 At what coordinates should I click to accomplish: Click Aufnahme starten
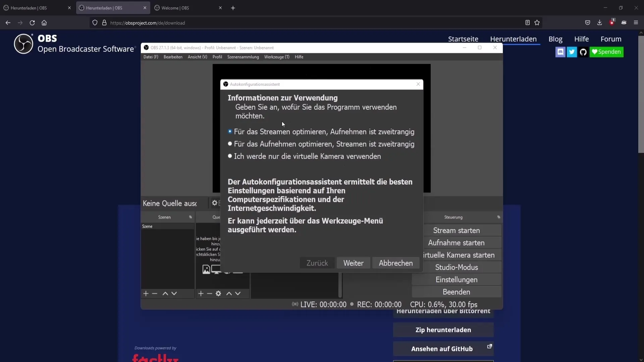463,243
